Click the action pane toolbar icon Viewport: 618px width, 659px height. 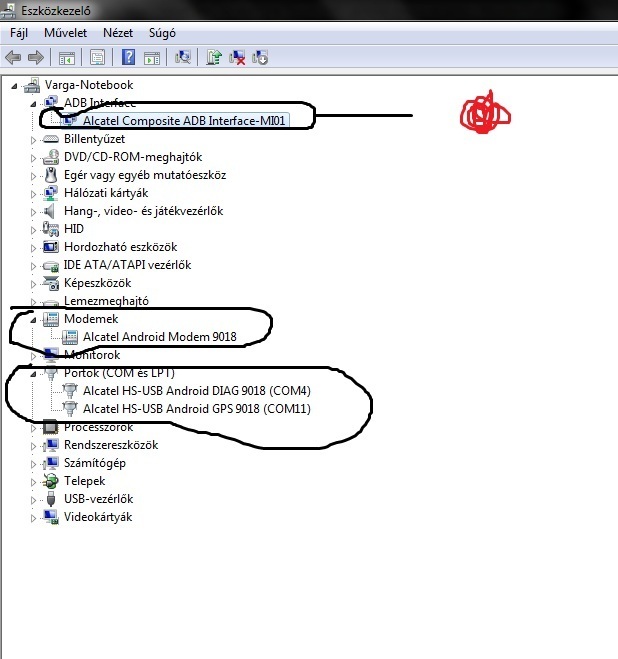point(152,58)
